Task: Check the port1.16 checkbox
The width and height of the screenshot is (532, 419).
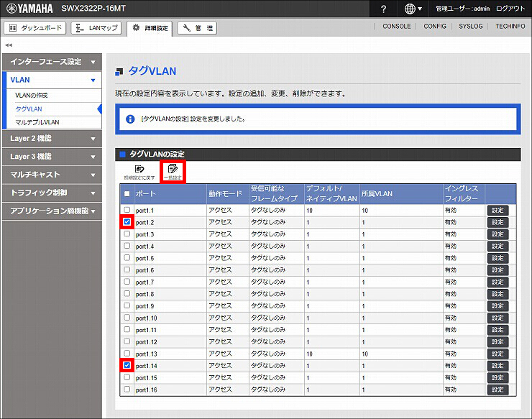Action: pyautogui.click(x=127, y=389)
